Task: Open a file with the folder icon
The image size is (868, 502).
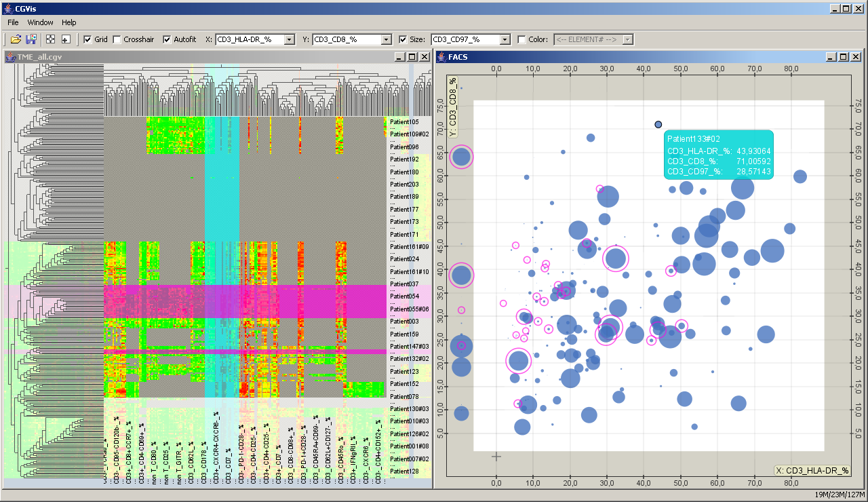Action: (x=16, y=39)
